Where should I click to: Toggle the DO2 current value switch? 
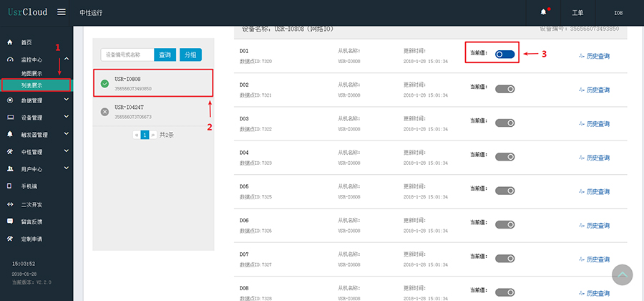click(504, 88)
